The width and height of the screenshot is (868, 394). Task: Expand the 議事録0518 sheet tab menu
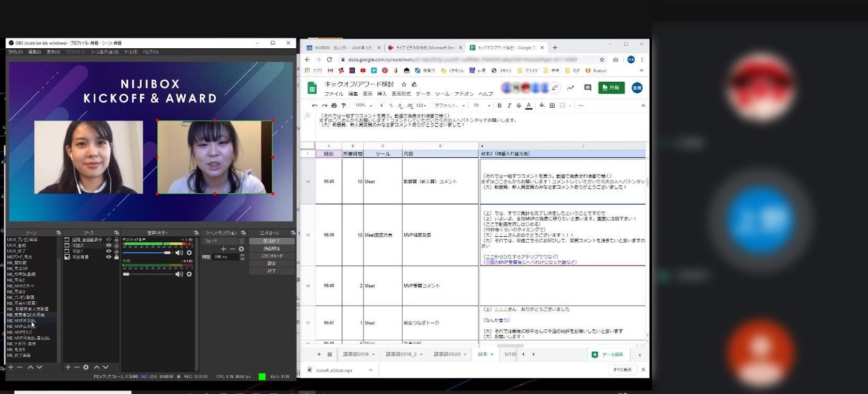click(373, 354)
